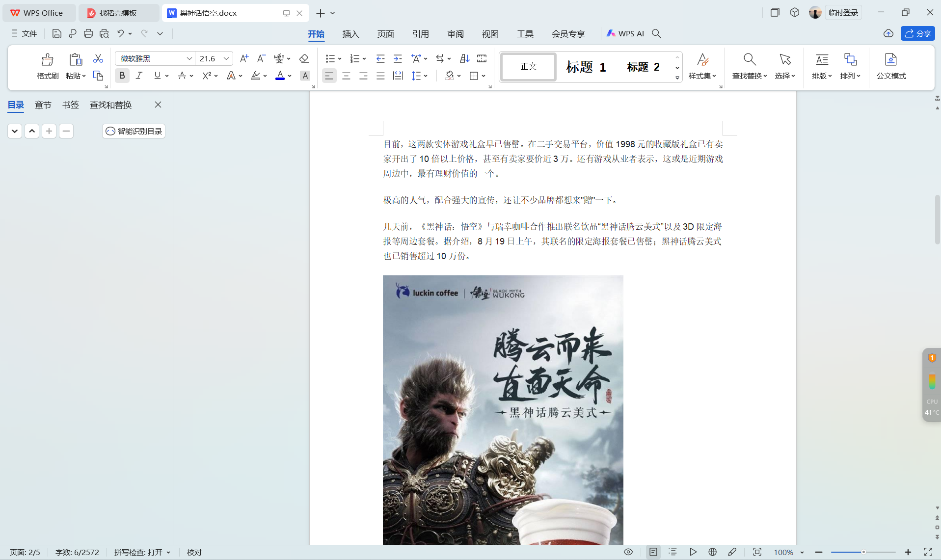Screen dimensions: 941x560
Task: Click the Cut scissors icon
Action: click(98, 58)
